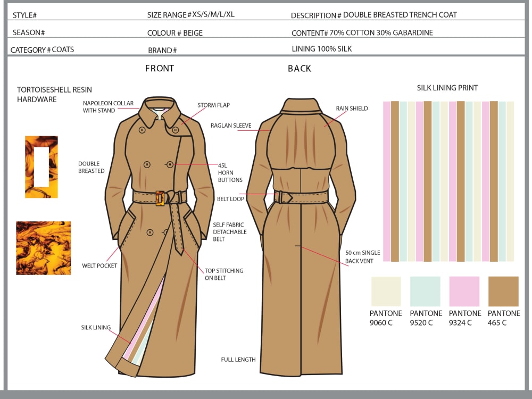The image size is (532, 399).
Task: Select the PANTONE 9520 C swatch
Action: (x=425, y=289)
